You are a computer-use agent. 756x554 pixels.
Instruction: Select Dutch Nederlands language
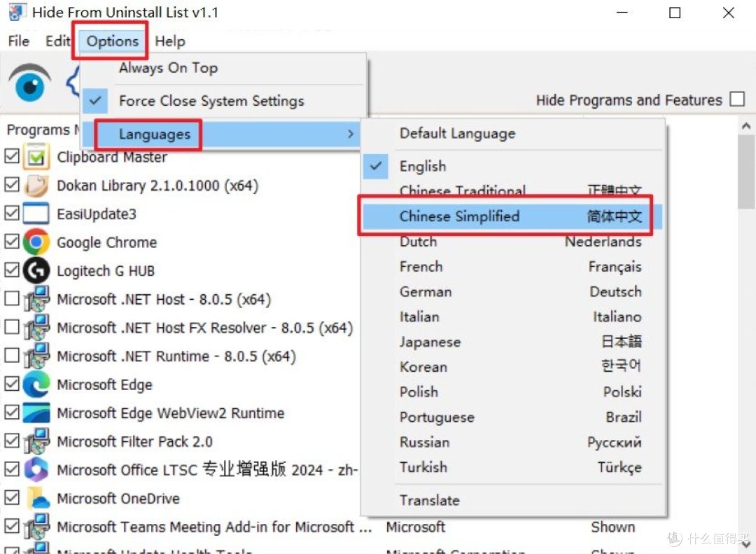(512, 242)
